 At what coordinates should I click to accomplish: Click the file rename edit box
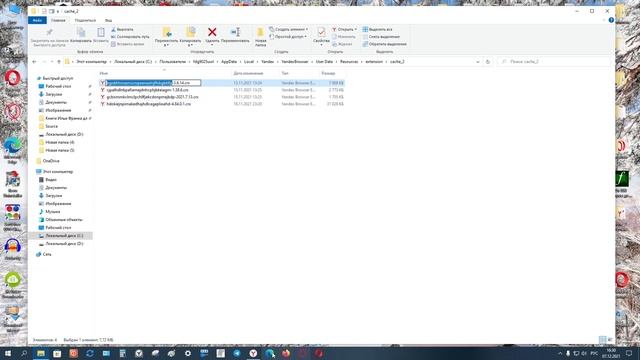(153, 83)
